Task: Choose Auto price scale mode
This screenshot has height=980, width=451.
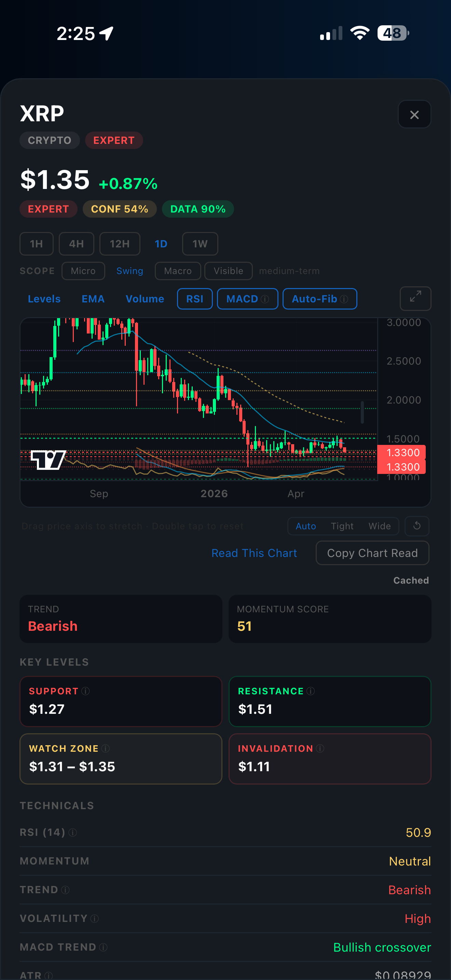Action: [306, 526]
